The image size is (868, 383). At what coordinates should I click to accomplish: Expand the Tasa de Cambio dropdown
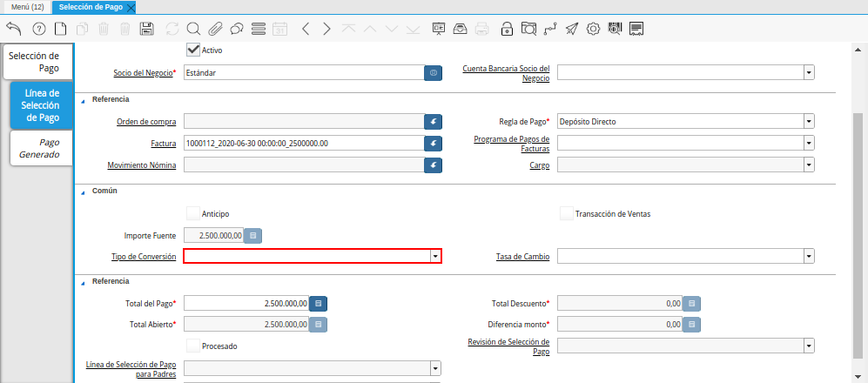(809, 257)
